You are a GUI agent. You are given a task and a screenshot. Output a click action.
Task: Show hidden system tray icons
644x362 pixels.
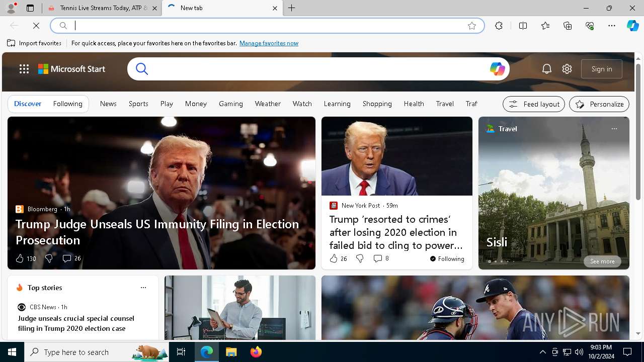[542, 352]
